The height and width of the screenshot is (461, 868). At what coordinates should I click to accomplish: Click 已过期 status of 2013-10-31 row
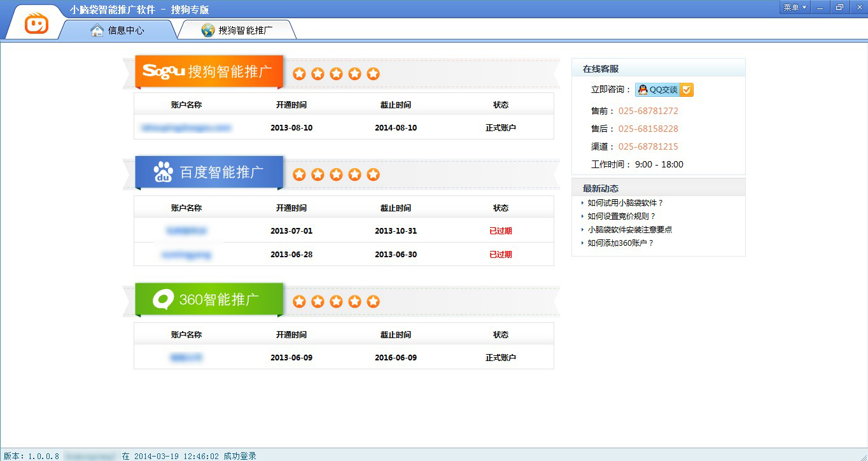tap(501, 231)
